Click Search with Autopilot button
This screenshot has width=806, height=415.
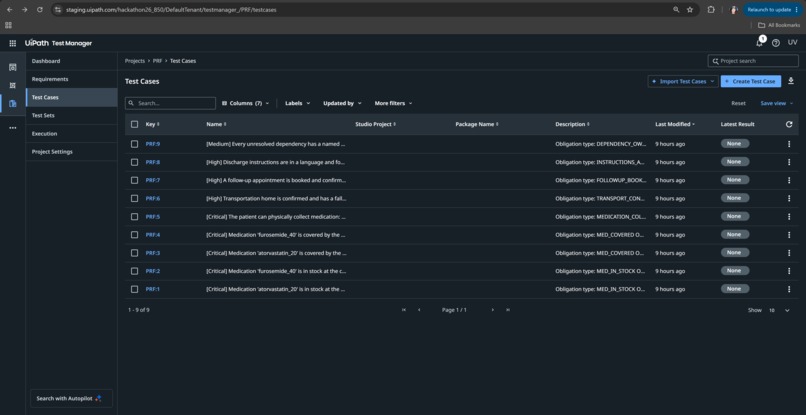(71, 399)
